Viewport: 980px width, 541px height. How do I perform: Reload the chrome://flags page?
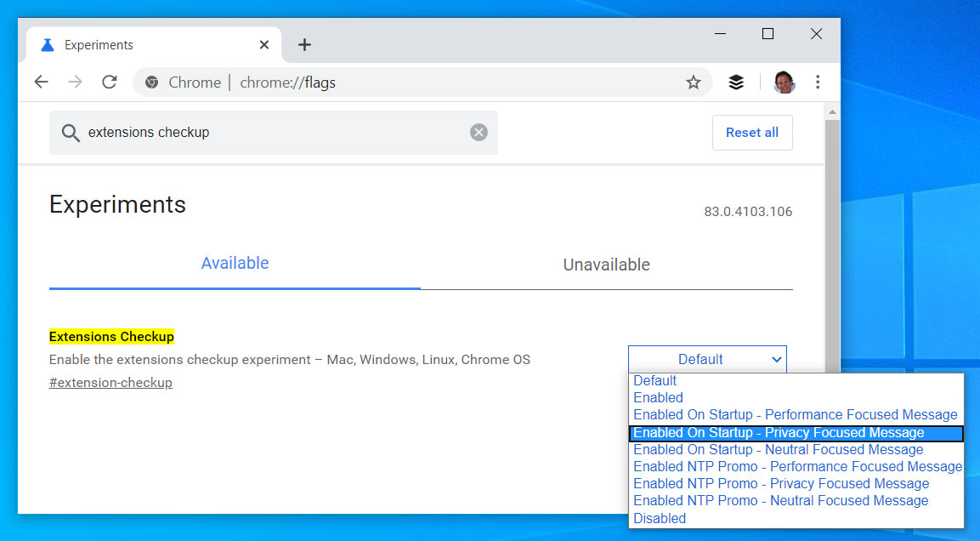(110, 82)
